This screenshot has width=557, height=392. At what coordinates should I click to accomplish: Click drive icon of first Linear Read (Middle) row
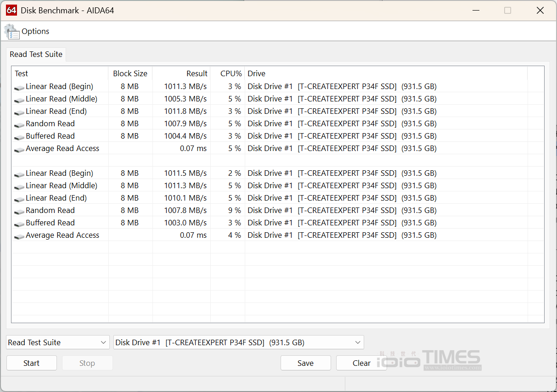click(x=19, y=100)
